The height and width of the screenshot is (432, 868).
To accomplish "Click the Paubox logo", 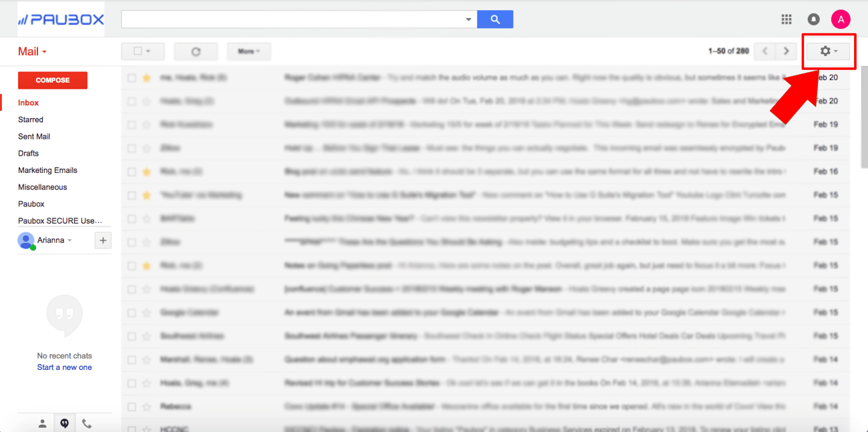I will pos(60,19).
